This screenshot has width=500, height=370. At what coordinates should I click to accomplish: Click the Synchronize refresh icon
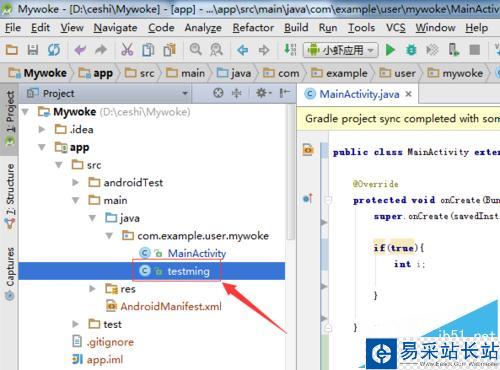click(x=54, y=50)
